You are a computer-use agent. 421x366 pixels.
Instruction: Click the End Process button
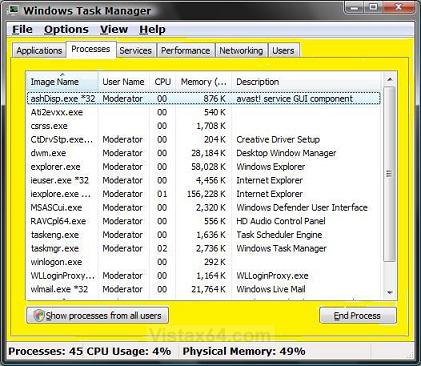tap(358, 315)
